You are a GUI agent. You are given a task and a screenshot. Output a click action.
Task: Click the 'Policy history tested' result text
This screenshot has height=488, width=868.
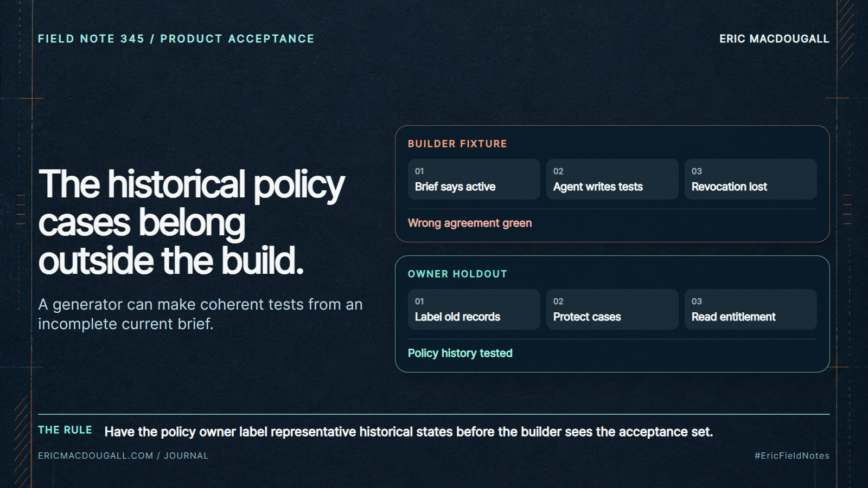click(x=460, y=353)
